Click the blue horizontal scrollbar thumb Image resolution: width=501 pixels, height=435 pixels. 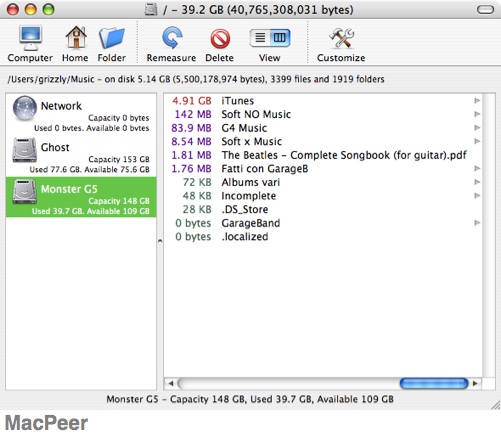pyautogui.click(x=434, y=383)
